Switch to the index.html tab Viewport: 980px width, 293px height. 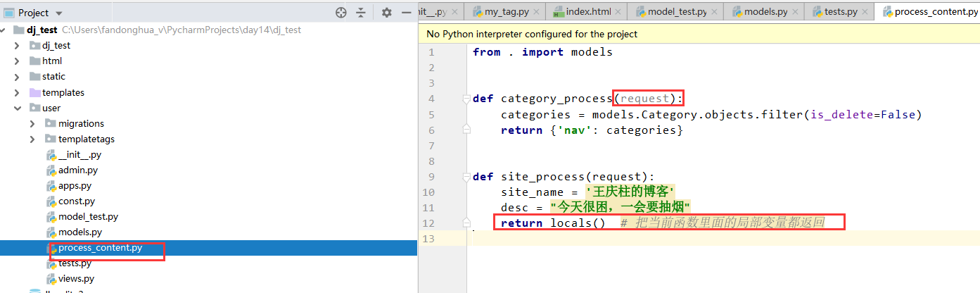click(x=587, y=12)
